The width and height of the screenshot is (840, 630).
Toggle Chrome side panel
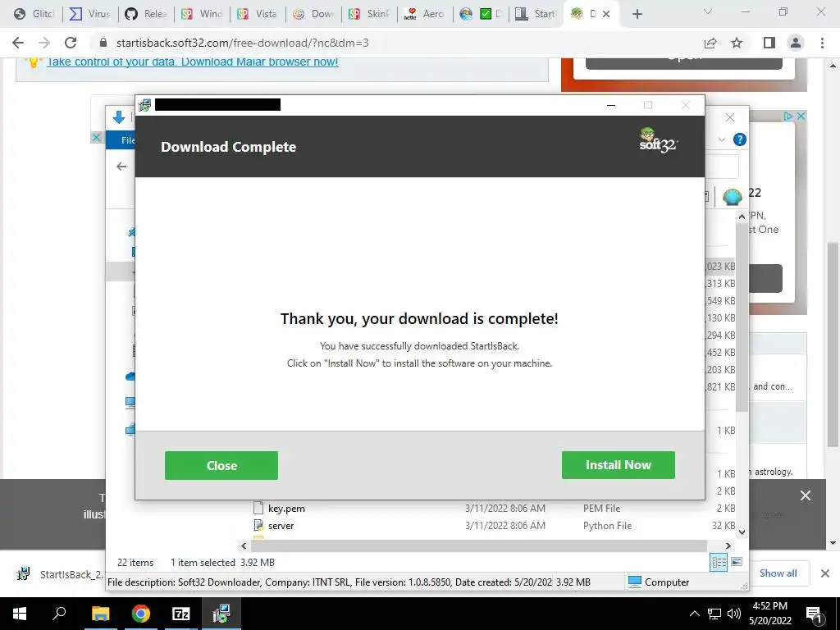[x=769, y=43]
